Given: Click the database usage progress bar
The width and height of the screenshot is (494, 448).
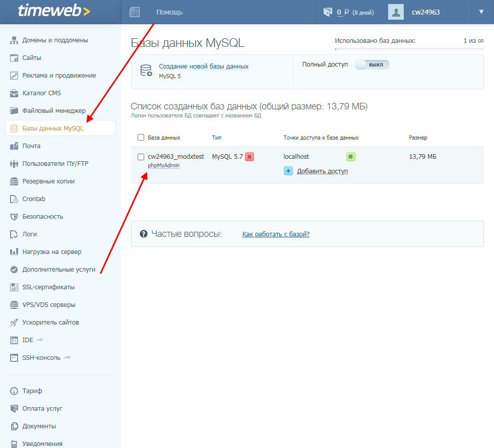Looking at the screenshot, I should (x=409, y=48).
